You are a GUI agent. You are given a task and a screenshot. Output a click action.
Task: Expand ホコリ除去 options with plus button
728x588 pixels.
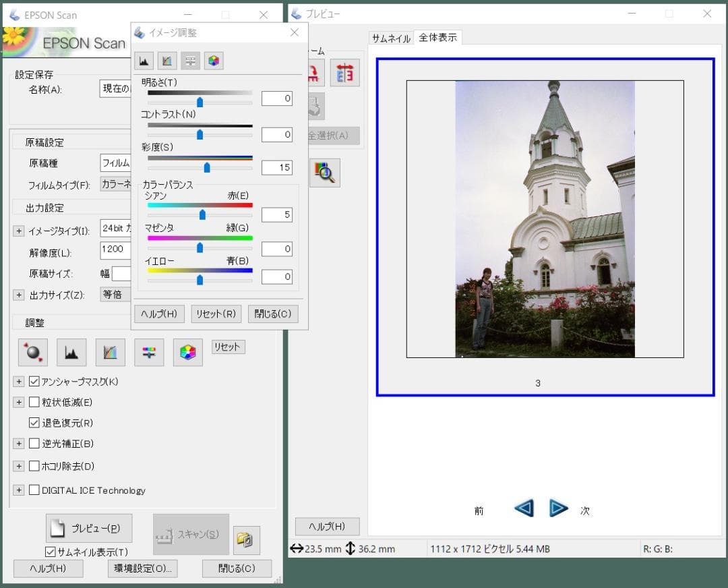point(19,466)
